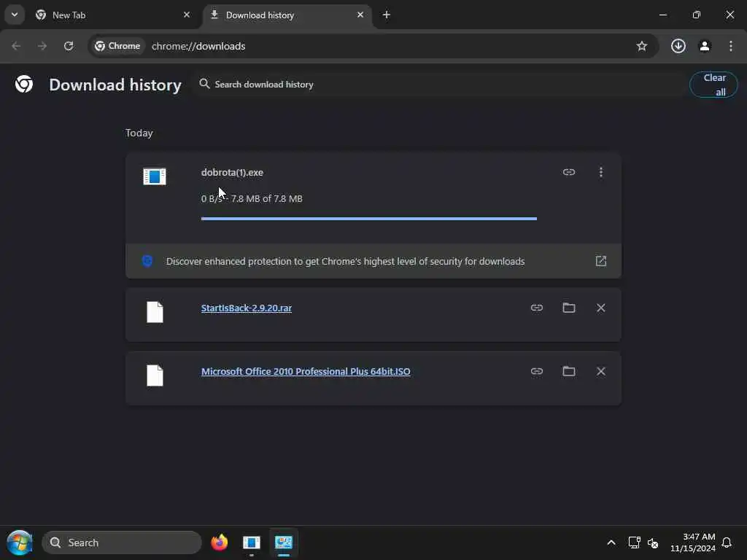The image size is (747, 560).
Task: Click the dobrota(1).exe download progress bar
Action: coord(368,219)
